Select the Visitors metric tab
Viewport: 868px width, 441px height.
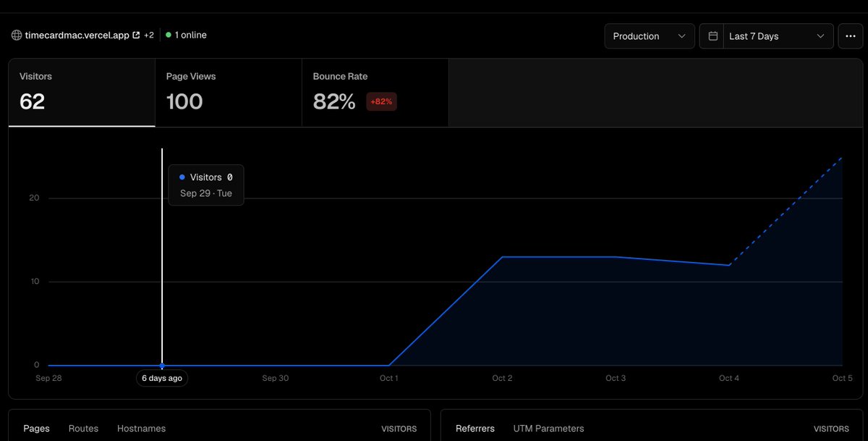coord(82,93)
